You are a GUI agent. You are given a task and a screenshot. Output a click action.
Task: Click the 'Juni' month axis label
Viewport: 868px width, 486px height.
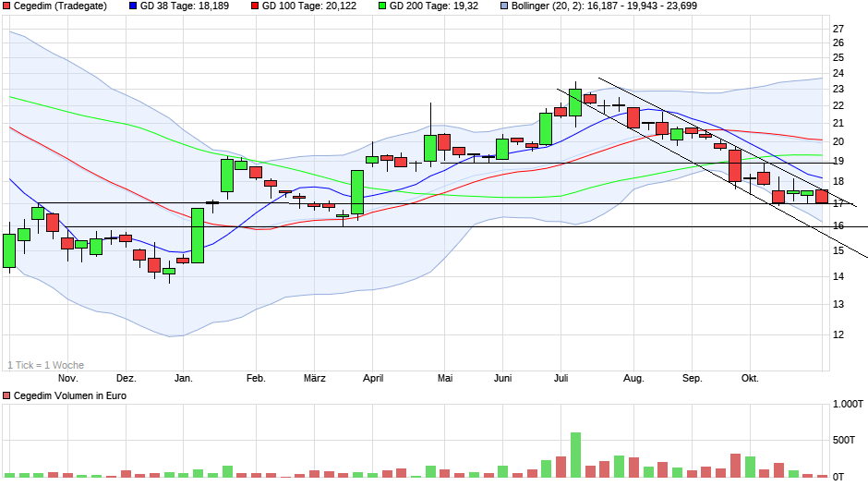click(502, 379)
